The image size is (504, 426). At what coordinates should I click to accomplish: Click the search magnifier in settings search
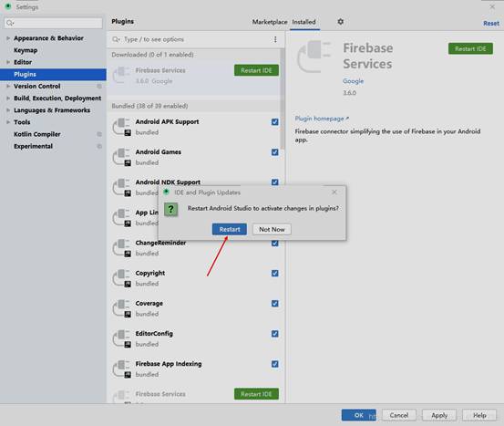point(10,23)
